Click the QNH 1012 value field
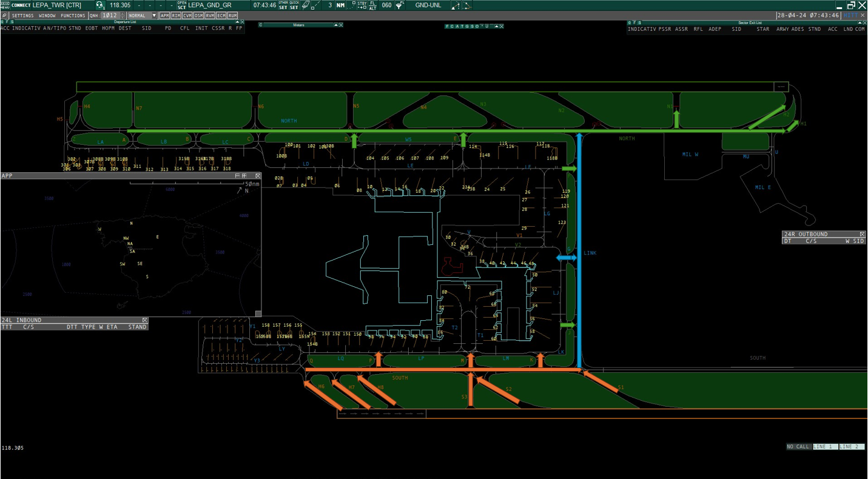 tap(110, 15)
